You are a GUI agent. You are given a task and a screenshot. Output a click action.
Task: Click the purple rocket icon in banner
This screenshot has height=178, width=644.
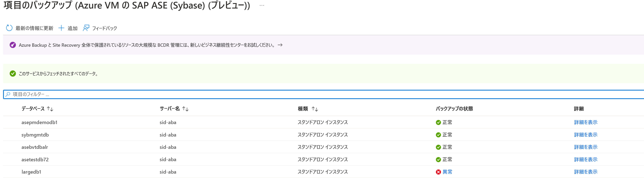coord(13,45)
